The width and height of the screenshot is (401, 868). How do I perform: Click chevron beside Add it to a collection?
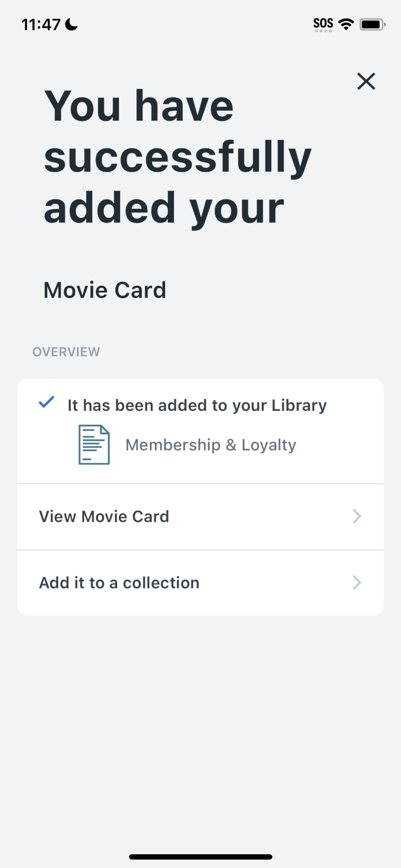(x=357, y=583)
